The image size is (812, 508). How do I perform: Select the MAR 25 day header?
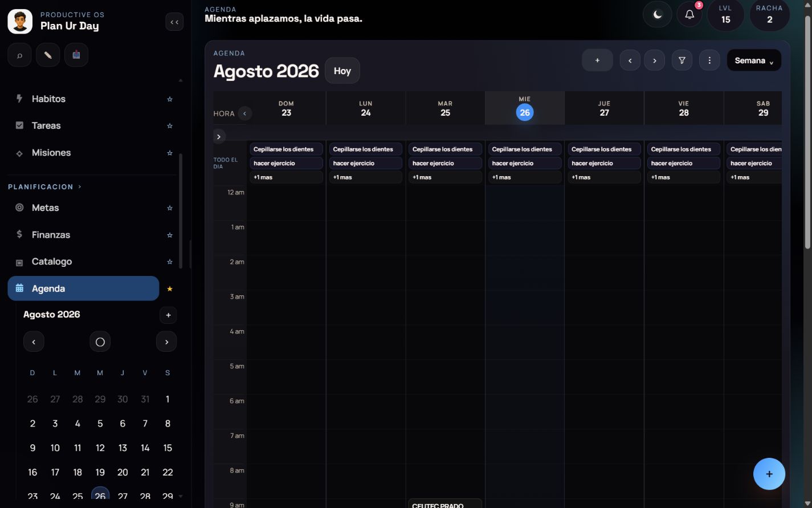(445, 108)
